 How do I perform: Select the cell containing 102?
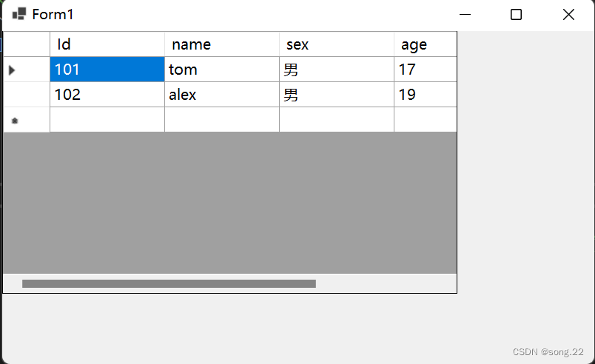tap(107, 95)
